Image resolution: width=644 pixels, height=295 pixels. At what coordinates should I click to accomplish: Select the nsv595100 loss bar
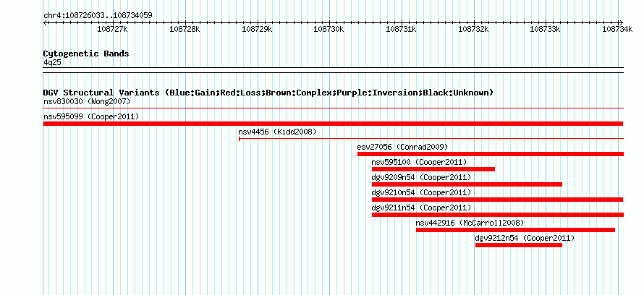(433, 169)
